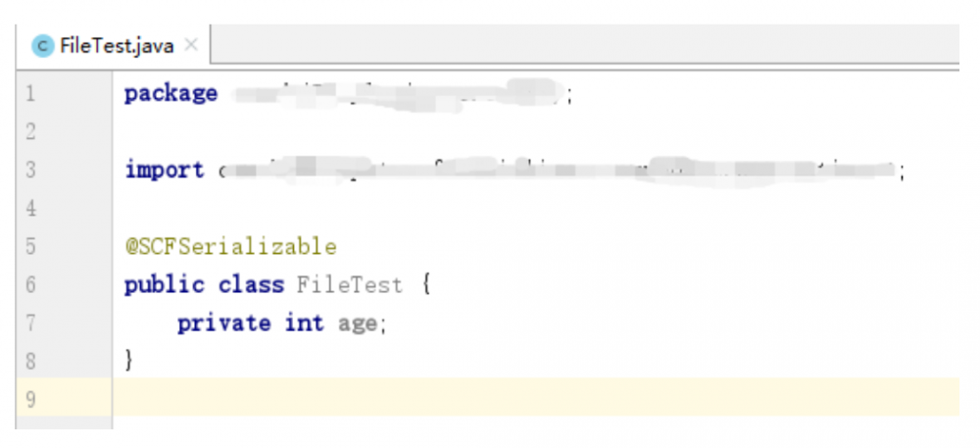
Task: Click line number 5 in the gutter
Action: [x=30, y=246]
